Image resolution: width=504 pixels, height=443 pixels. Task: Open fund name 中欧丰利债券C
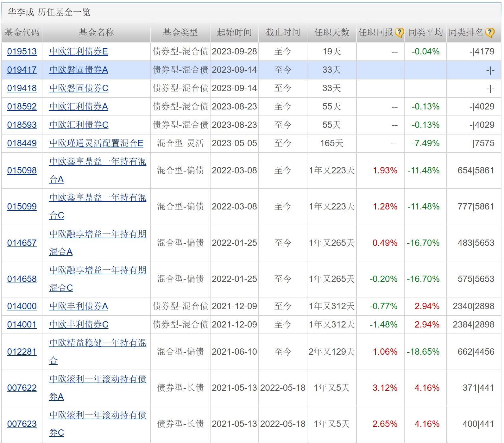(79, 325)
